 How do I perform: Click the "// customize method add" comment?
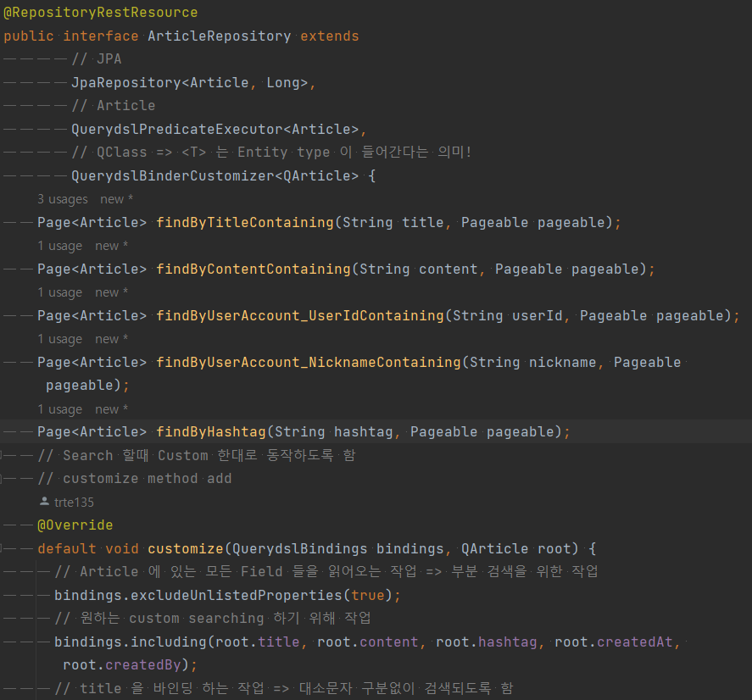coord(134,479)
